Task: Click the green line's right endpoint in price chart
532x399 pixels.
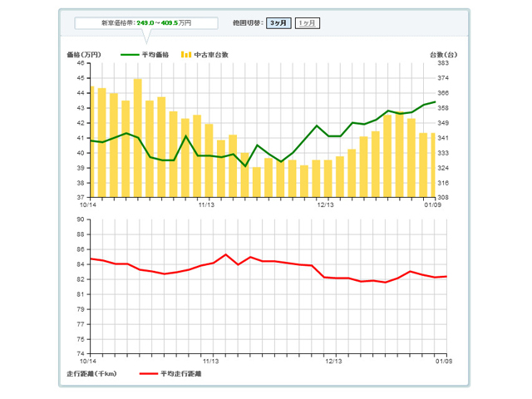Action: 435,102
